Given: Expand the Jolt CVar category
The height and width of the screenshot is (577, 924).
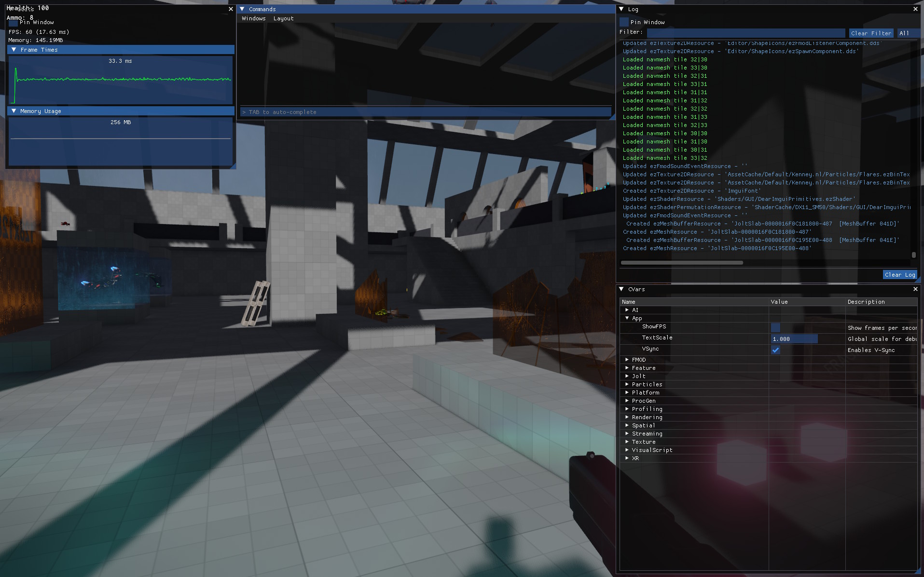Looking at the screenshot, I should pos(627,376).
